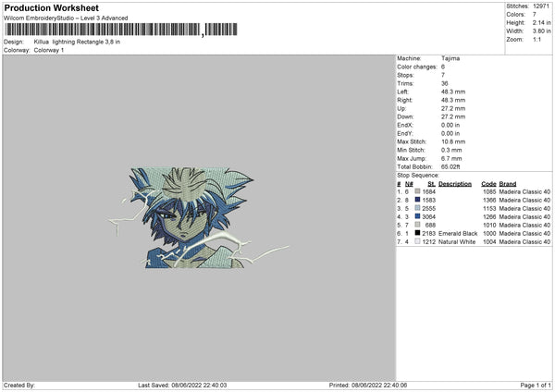Screen dimensions: 555x392
Task: Click the Max Stitch value 10.8 mm
Action: coord(453,141)
